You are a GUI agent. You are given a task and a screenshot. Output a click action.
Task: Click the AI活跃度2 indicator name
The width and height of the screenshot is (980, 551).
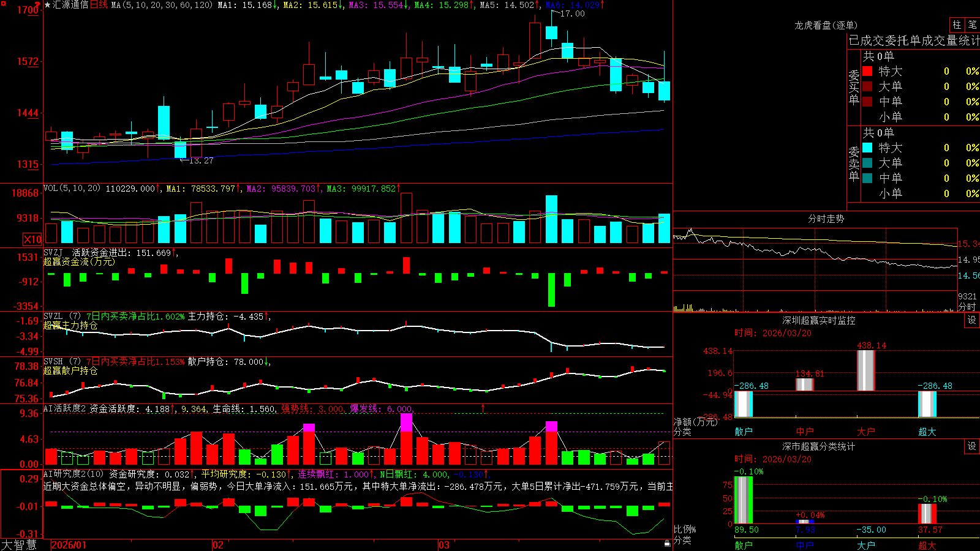point(65,408)
